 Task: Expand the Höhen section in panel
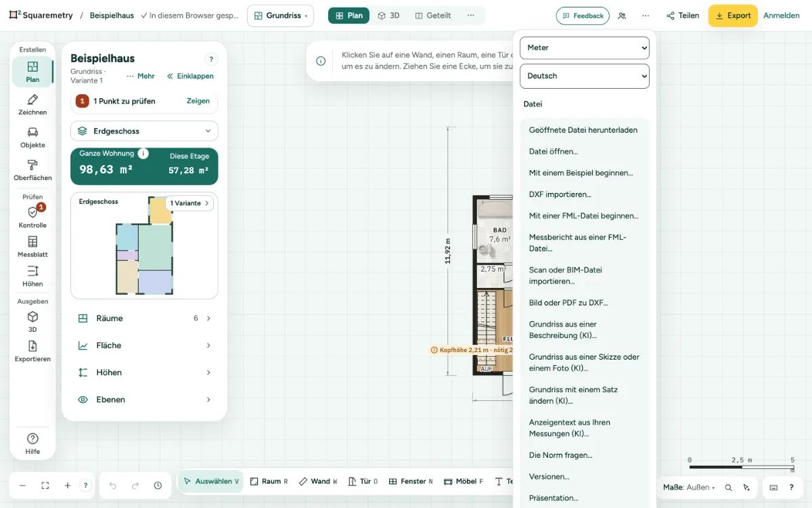tap(144, 373)
